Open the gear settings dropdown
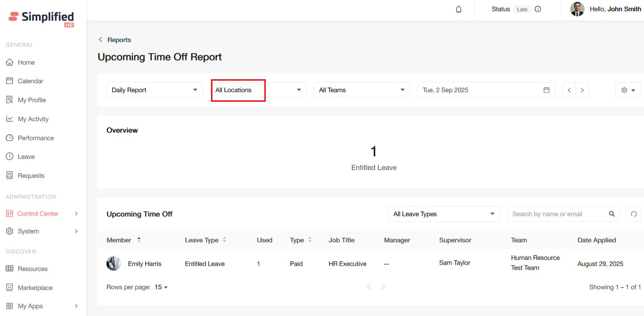The image size is (644, 316). pyautogui.click(x=628, y=90)
